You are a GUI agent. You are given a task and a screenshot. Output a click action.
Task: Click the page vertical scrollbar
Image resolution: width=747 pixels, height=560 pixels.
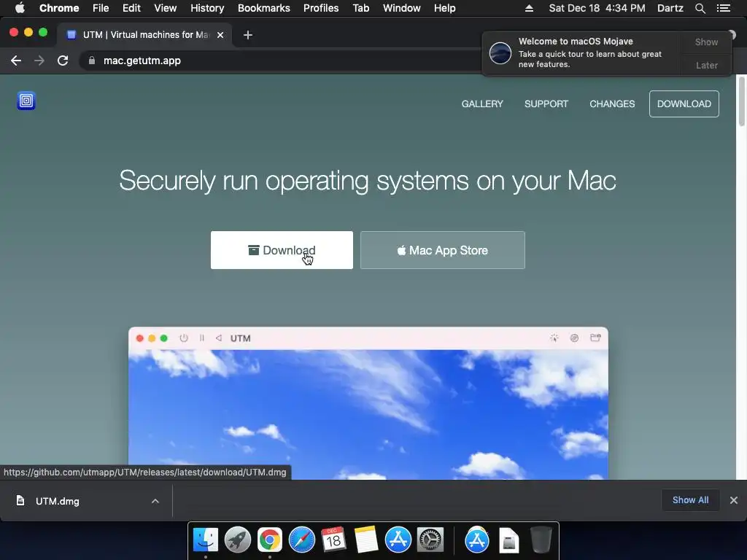point(741,101)
